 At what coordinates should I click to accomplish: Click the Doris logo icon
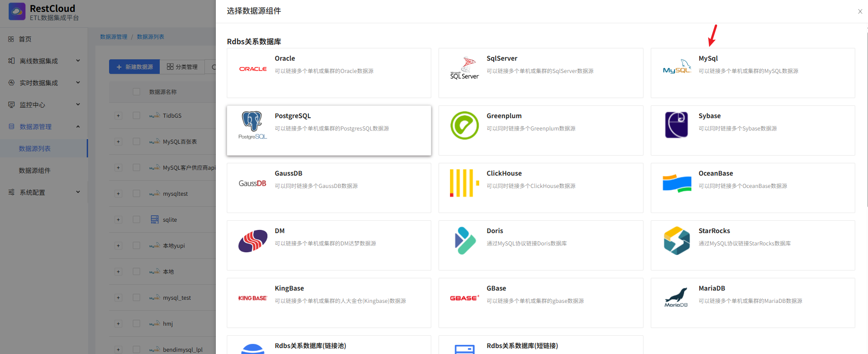pyautogui.click(x=465, y=240)
